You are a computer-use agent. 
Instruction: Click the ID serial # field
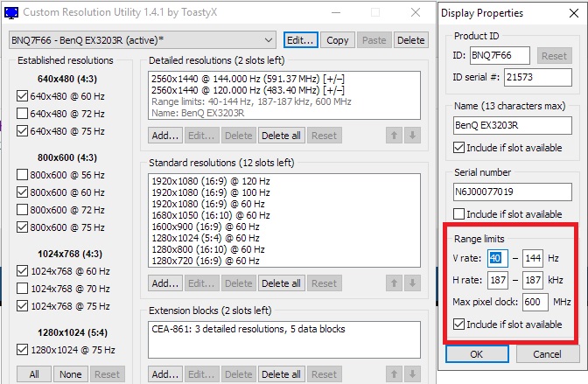pyautogui.click(x=538, y=77)
